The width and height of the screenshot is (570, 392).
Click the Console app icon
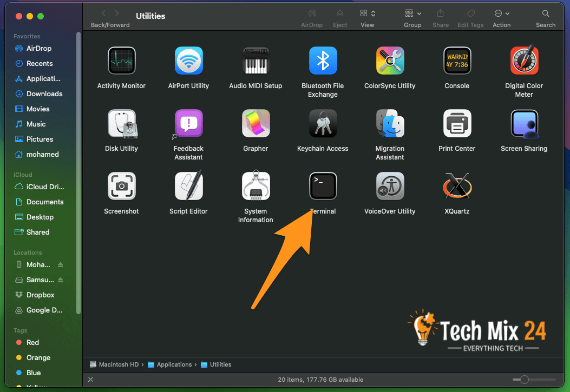(x=457, y=61)
